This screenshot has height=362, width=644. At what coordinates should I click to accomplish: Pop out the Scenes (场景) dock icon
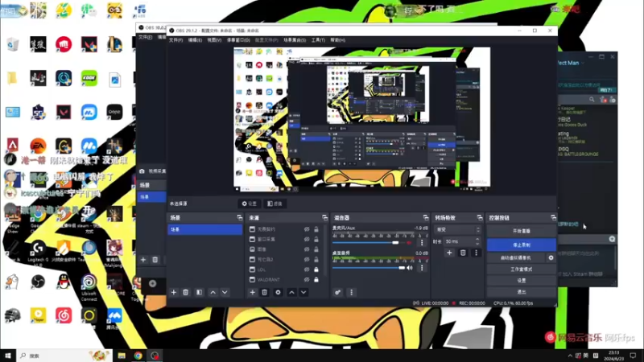(x=239, y=217)
